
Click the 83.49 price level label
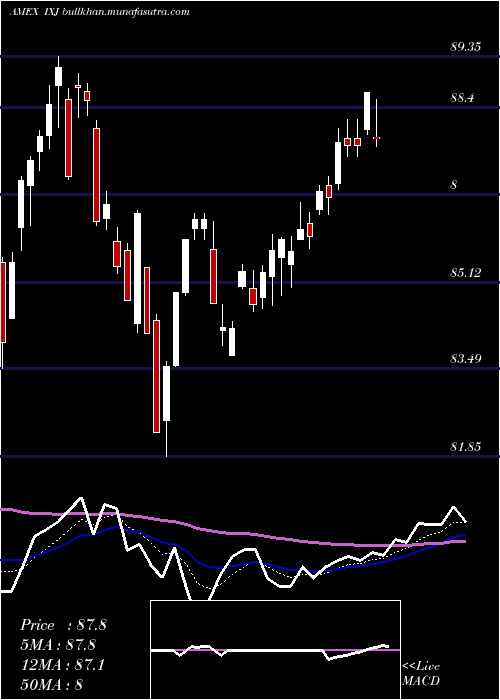[x=466, y=358]
